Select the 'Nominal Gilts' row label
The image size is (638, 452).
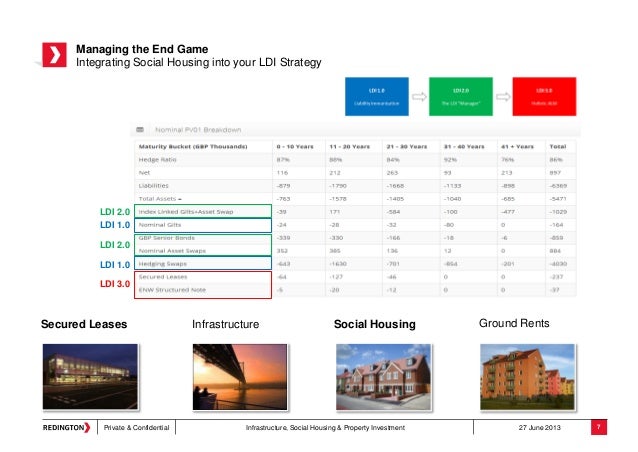[x=160, y=225]
